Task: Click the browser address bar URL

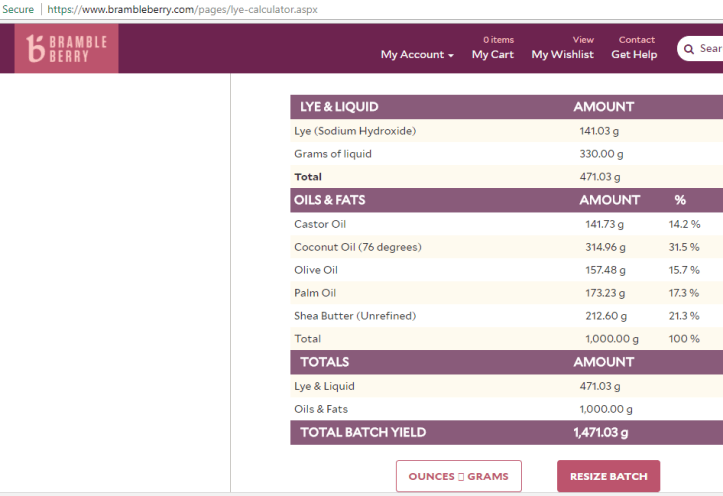Action: [182, 9]
